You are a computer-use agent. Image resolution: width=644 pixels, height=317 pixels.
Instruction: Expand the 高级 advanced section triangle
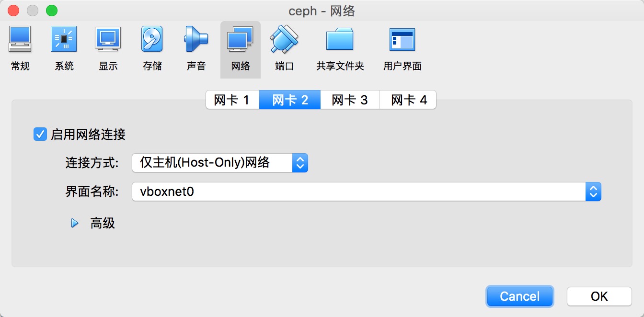pos(75,223)
